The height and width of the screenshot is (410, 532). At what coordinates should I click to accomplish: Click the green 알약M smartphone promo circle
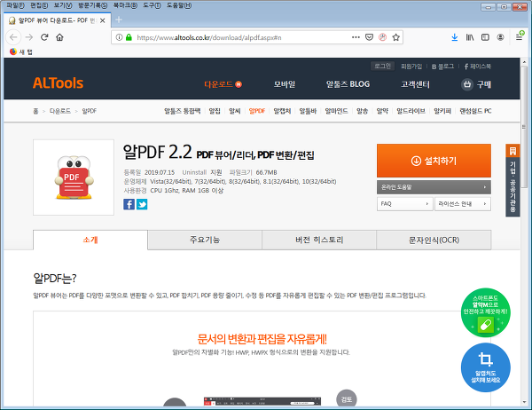[486, 312]
